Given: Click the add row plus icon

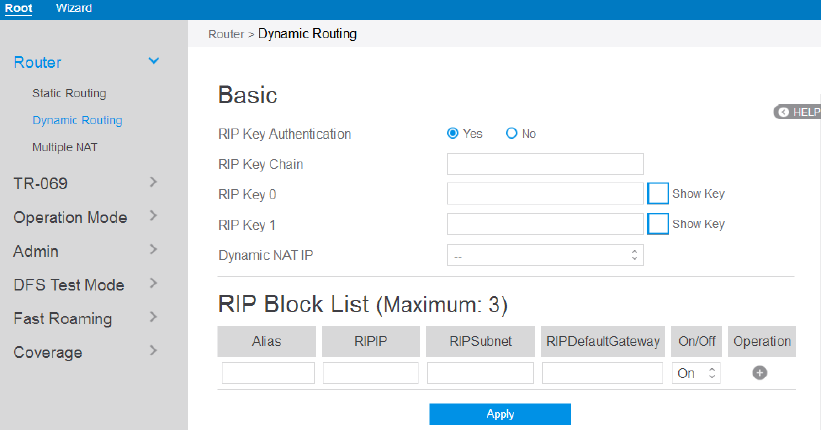Looking at the screenshot, I should [x=759, y=373].
